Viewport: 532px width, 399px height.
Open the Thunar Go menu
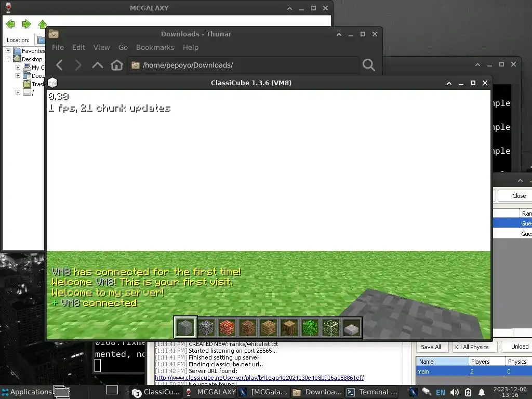tap(123, 47)
